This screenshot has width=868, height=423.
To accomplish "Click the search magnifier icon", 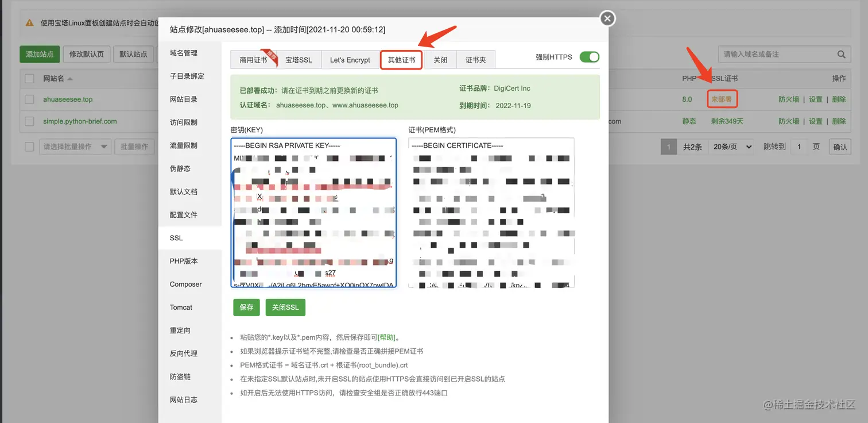I will point(841,54).
